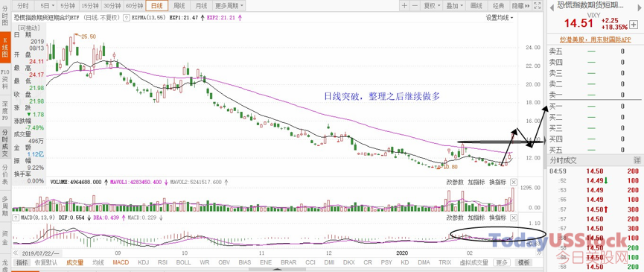Open F10资料 in left sidebar
Image resolution: width=644 pixels, height=272 pixels.
(x=5, y=80)
